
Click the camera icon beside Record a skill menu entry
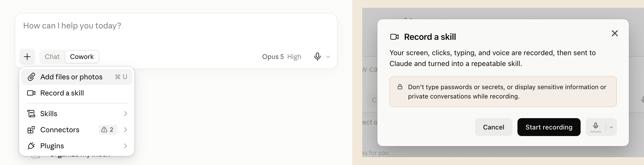point(31,93)
